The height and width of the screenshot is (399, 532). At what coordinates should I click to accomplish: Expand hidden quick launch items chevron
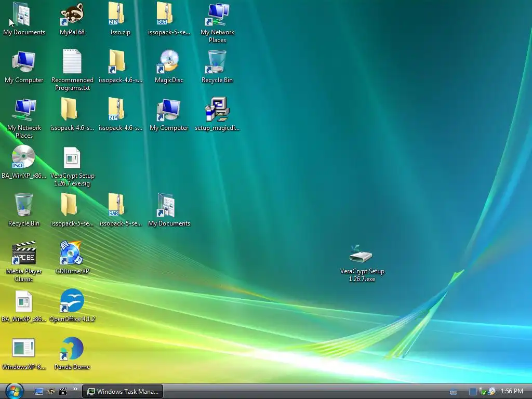pos(75,390)
